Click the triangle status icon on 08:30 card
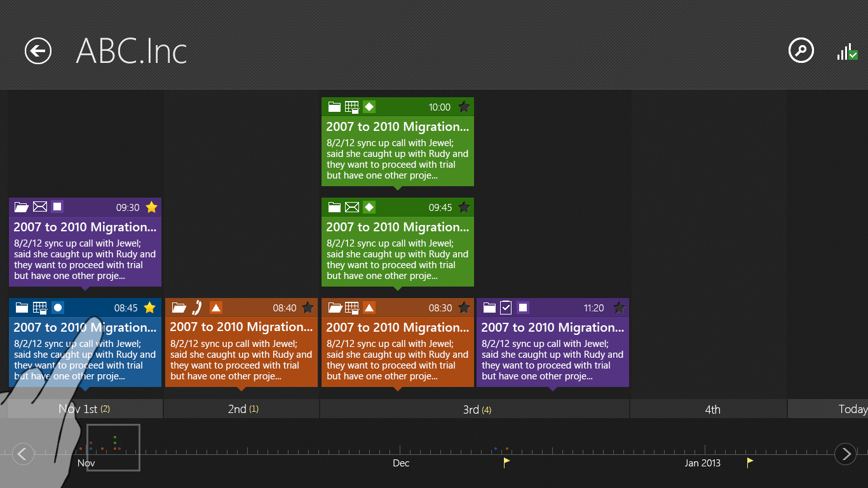The image size is (868, 488). pyautogui.click(x=369, y=308)
